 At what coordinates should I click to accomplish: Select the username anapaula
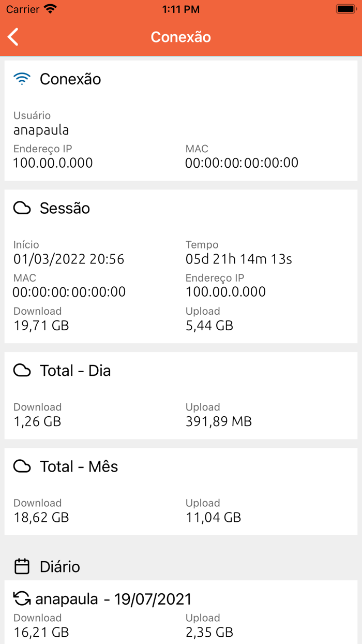click(40, 130)
